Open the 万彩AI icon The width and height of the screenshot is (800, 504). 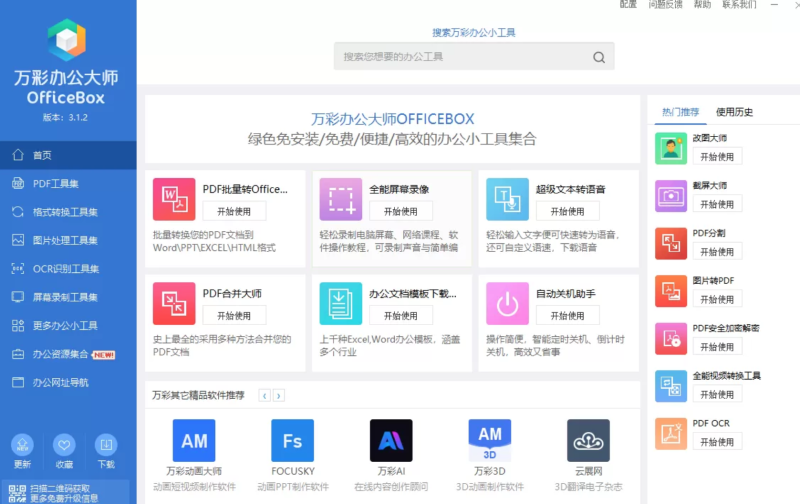391,441
